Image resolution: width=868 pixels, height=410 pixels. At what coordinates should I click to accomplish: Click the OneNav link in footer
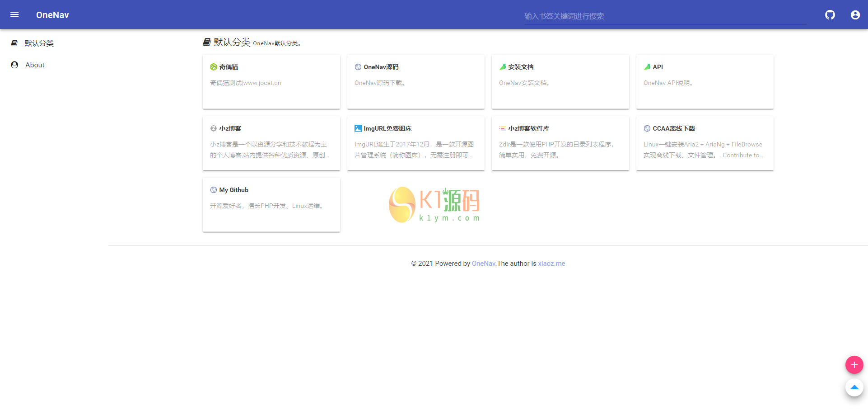click(484, 264)
